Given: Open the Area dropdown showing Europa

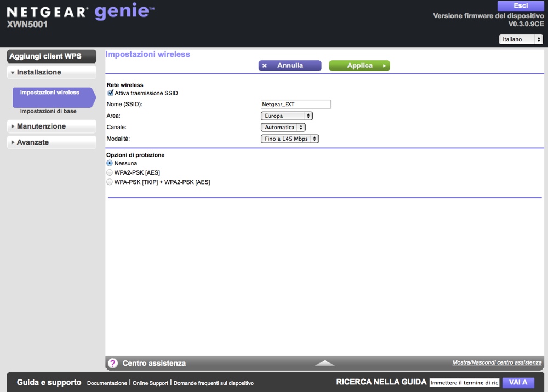Looking at the screenshot, I should point(287,116).
